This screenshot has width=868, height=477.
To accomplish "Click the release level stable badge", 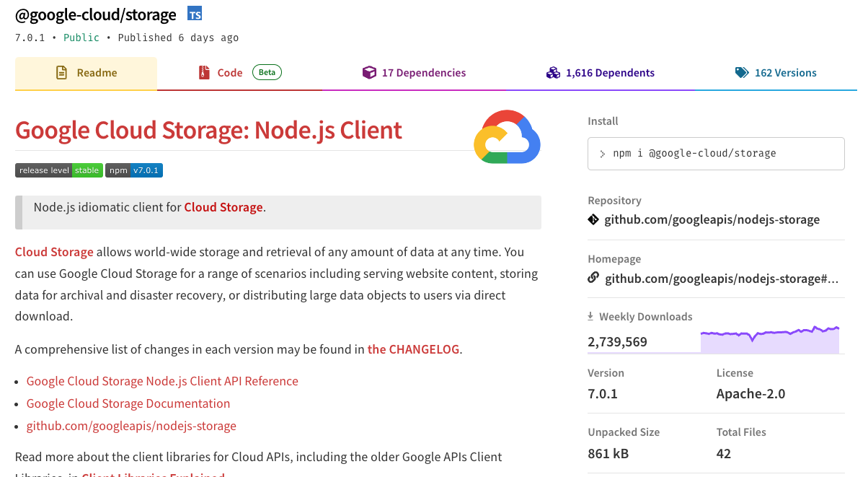I will click(59, 170).
